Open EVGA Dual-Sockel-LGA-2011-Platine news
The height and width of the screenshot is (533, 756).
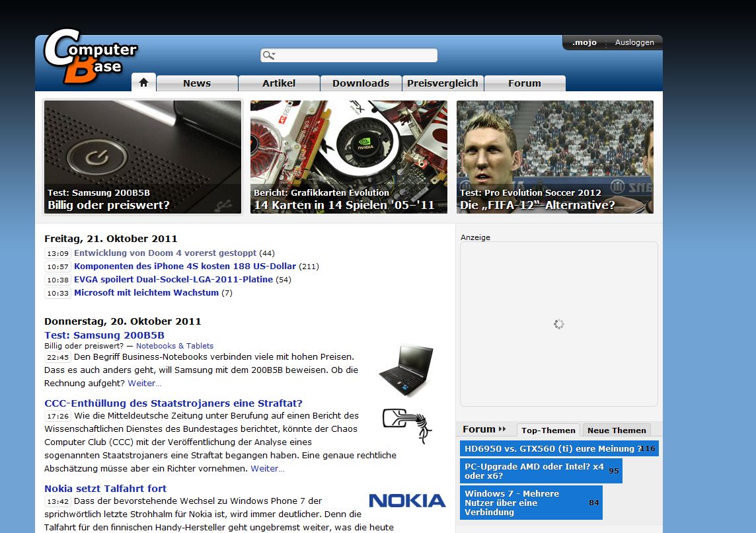tap(173, 279)
